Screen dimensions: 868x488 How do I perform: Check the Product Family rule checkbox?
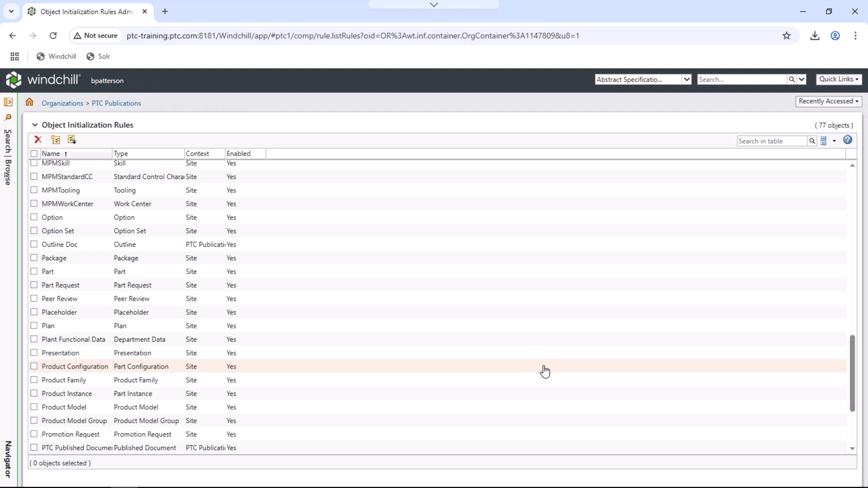(34, 380)
